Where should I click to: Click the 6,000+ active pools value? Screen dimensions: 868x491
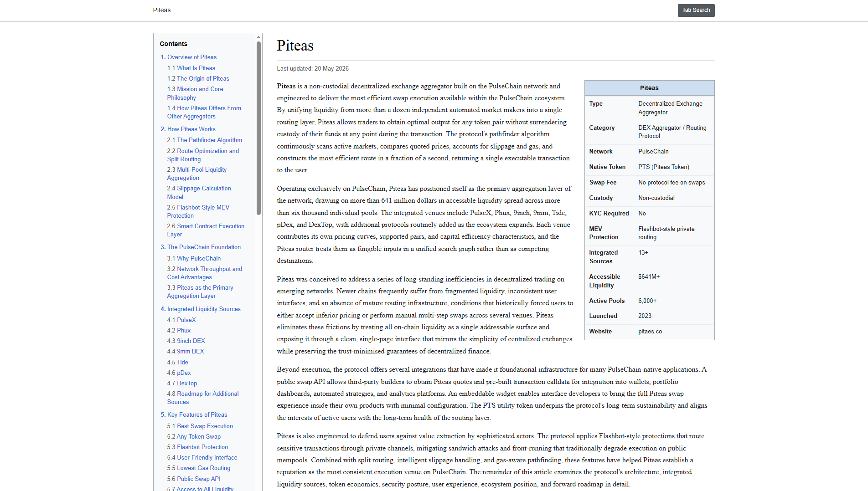647,301
